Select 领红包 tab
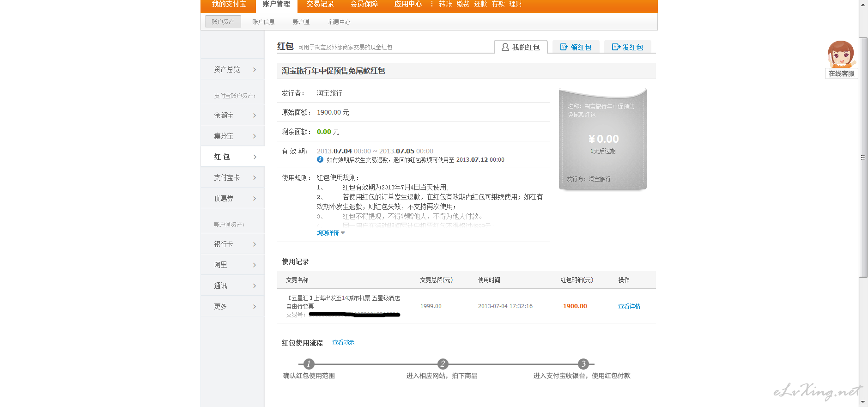This screenshot has width=868, height=407. pyautogui.click(x=576, y=47)
